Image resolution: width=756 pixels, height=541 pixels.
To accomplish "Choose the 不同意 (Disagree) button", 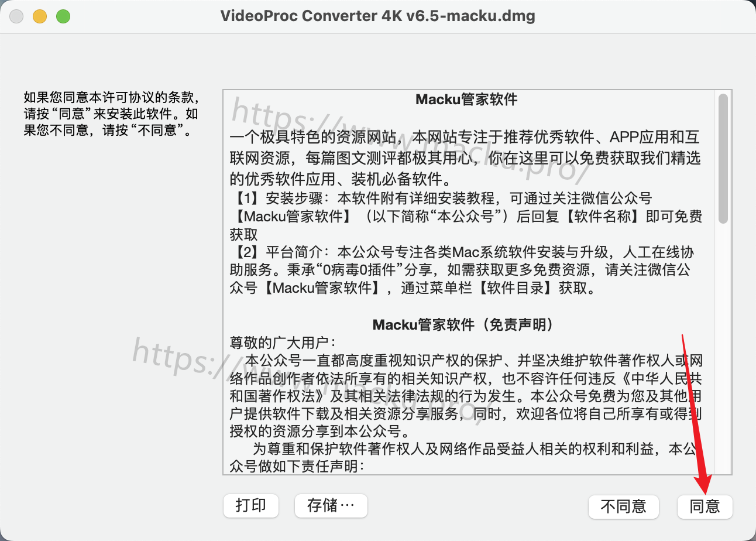I will 623,506.
